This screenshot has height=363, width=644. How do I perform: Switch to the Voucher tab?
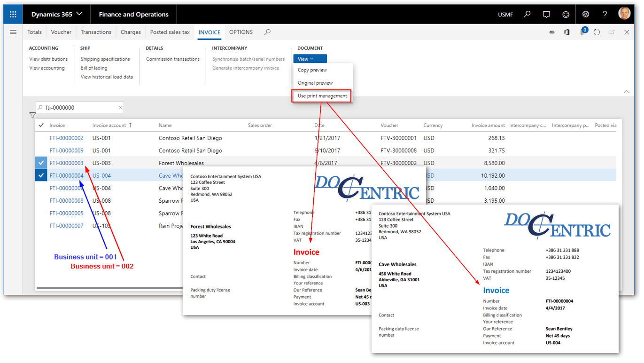point(61,32)
